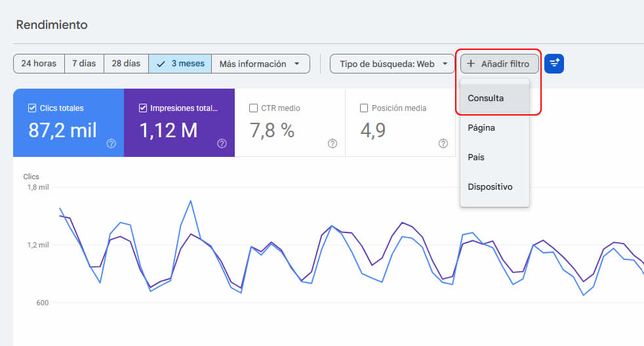Enable the Posición media checkbox
Viewport: 644px width, 346px height.
[364, 108]
